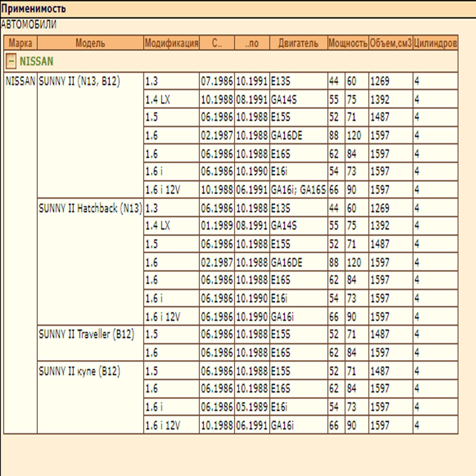This screenshot has width=476, height=476.
Task: Click the 07.1986 start date cell
Action: (217, 81)
